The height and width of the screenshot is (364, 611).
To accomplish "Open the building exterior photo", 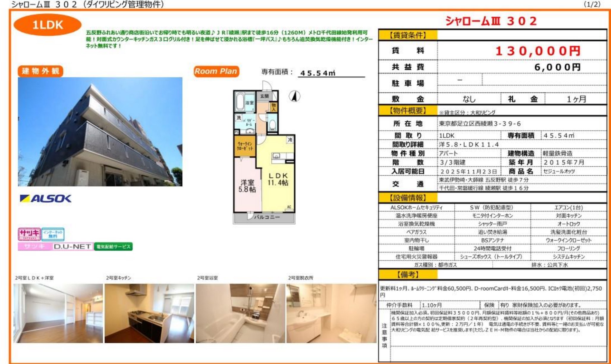I will 100,132.
